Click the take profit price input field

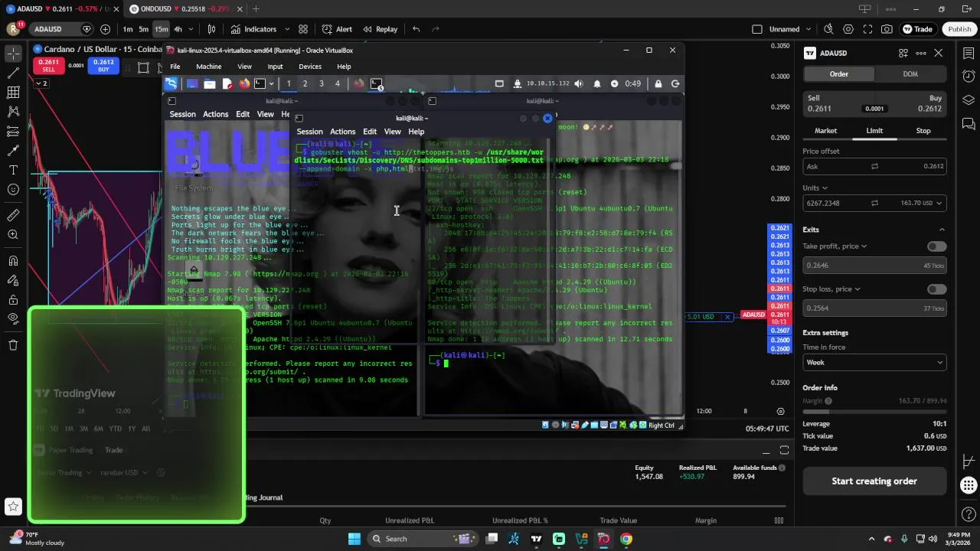(874, 266)
